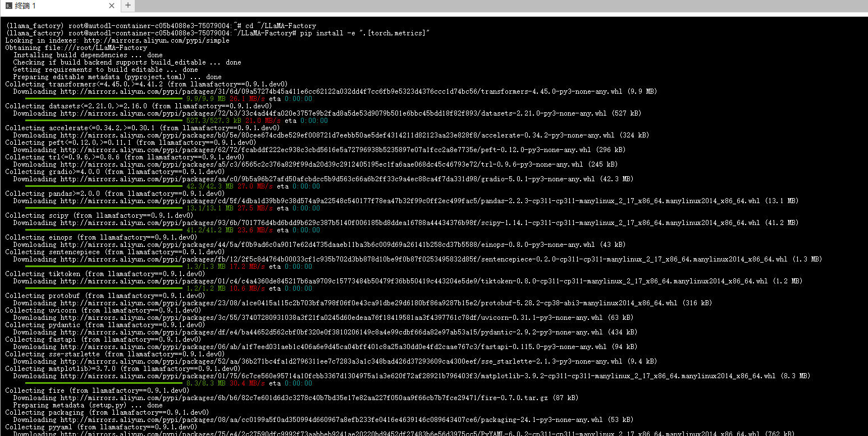Click the pip install -e command line
868x436 pixels.
[x=217, y=33]
